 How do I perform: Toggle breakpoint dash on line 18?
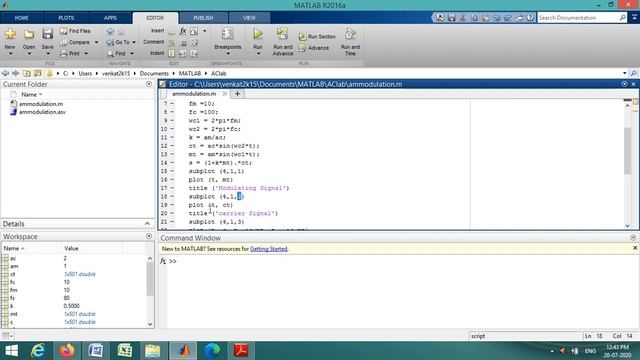coord(172,196)
